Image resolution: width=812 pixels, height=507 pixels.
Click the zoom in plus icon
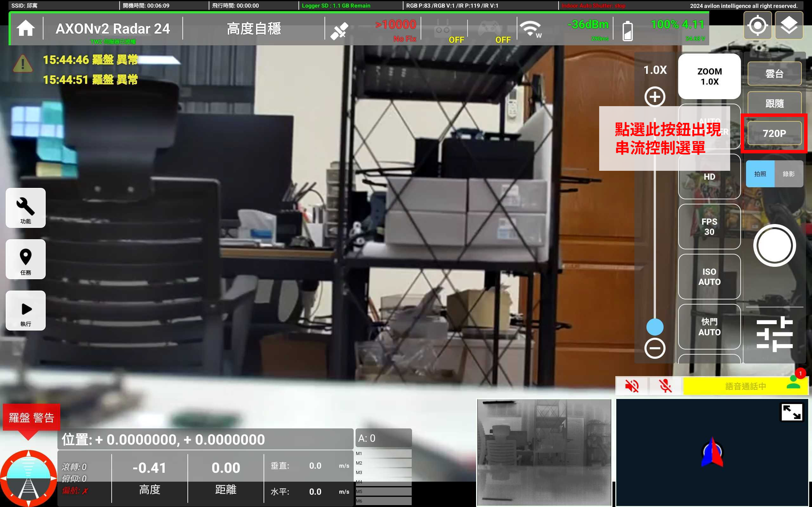[x=655, y=97]
